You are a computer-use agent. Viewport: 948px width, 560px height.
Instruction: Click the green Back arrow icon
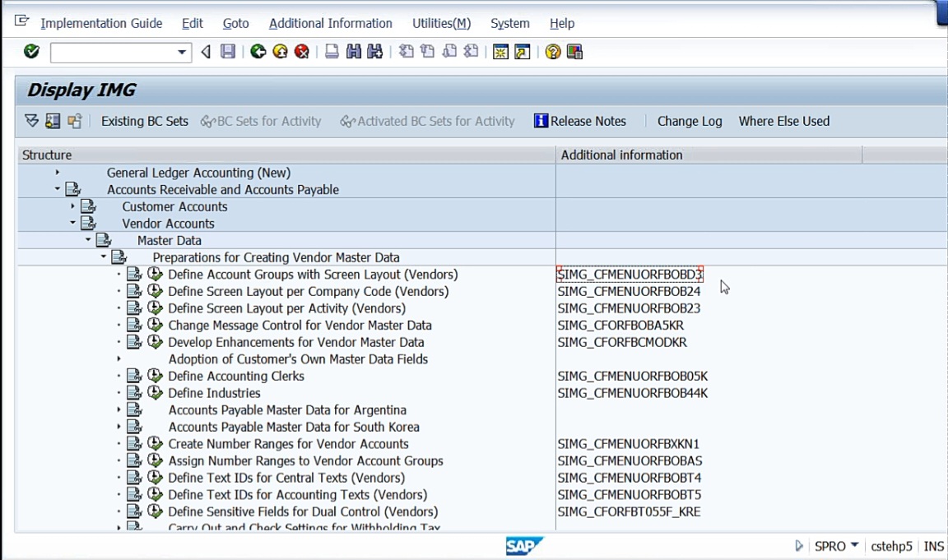(x=258, y=52)
